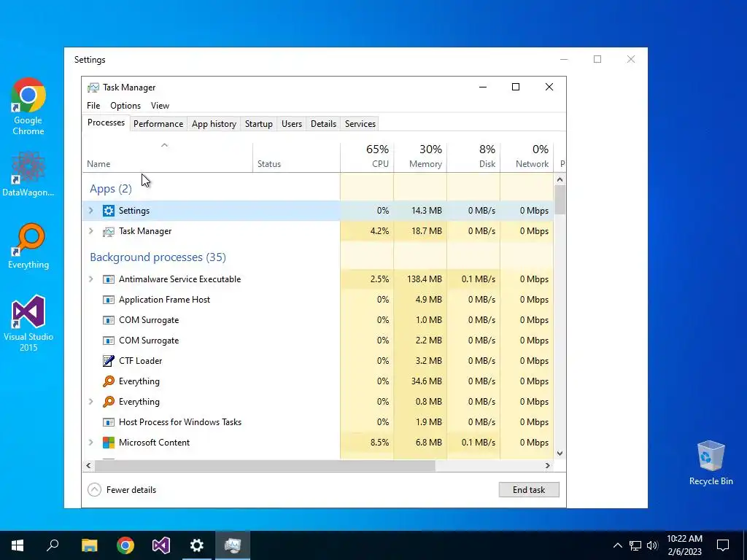Click Antimalware memory value 138.4 MB

pos(425,279)
